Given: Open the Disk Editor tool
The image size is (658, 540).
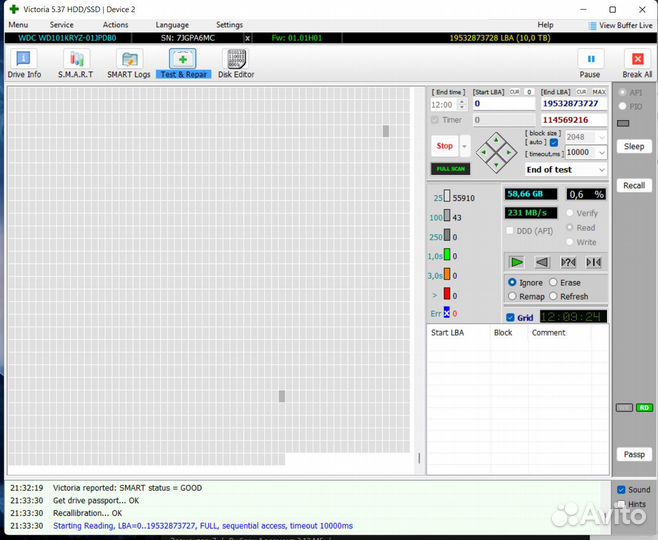Looking at the screenshot, I should coord(236,63).
